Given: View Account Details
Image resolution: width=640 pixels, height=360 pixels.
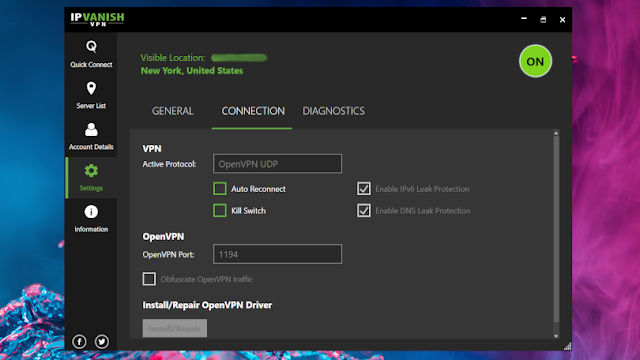Looking at the screenshot, I should (91, 136).
